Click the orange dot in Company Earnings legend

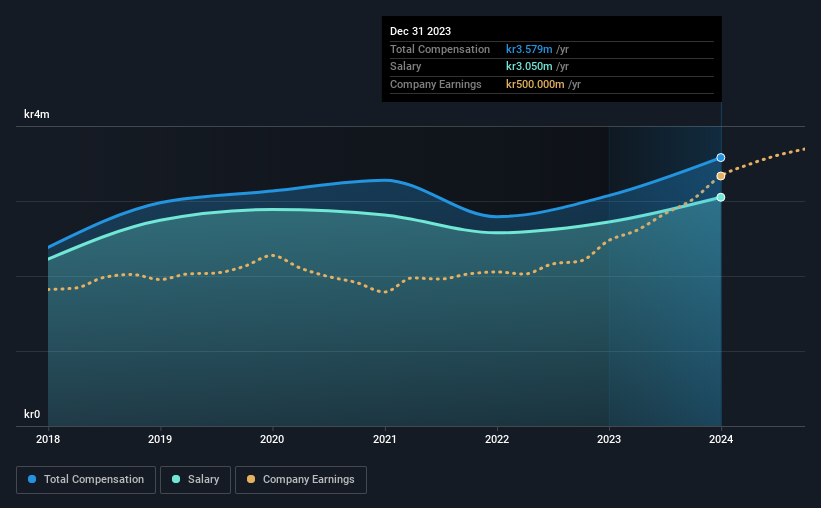[x=251, y=479]
